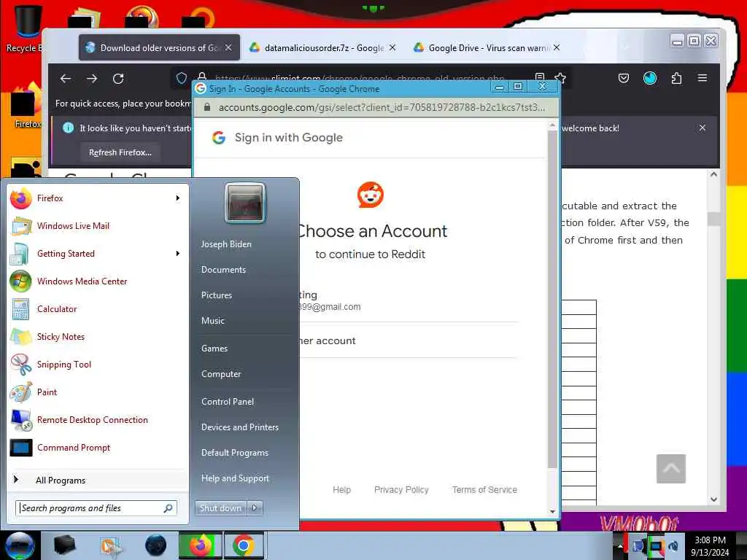The image size is (747, 560).
Task: Open Devices and Printers
Action: pos(240,427)
